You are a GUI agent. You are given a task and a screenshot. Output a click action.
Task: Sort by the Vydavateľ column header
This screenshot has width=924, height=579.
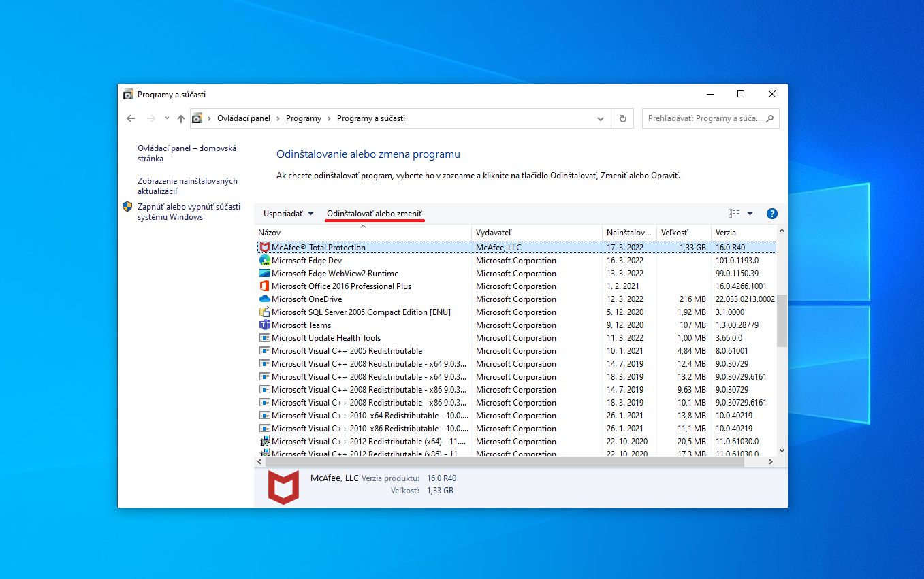point(537,233)
